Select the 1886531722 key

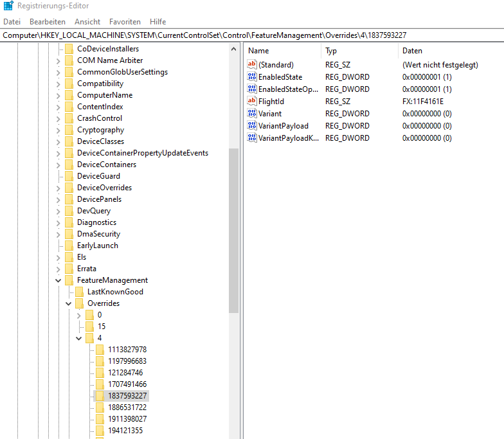[127, 408]
